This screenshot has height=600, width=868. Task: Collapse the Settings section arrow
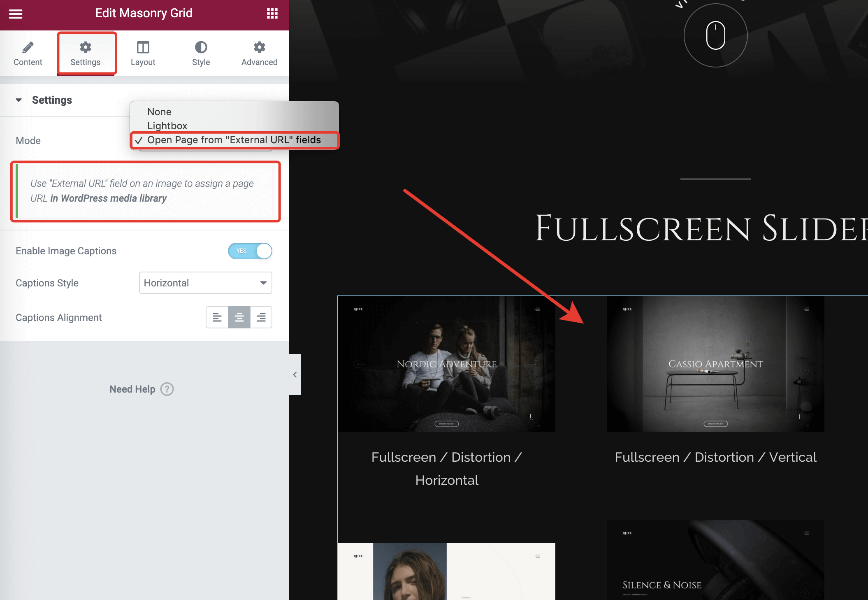click(19, 100)
